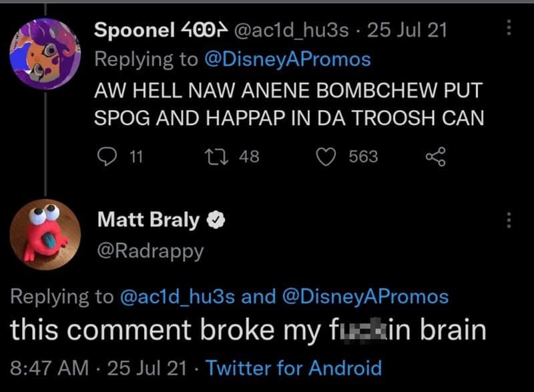
Task: Open more options menu on Matt Braly's tweet
Action: [509, 220]
